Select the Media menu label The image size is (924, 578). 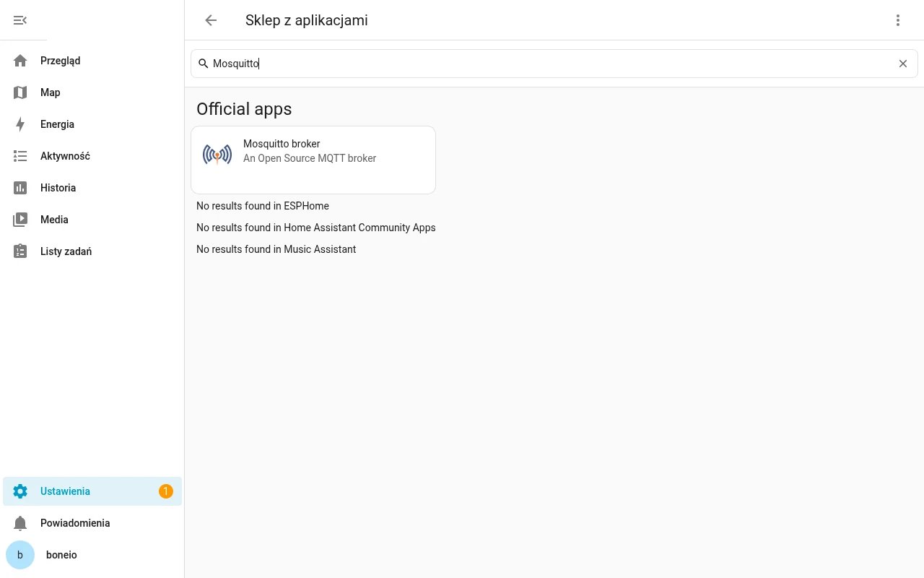pos(54,220)
